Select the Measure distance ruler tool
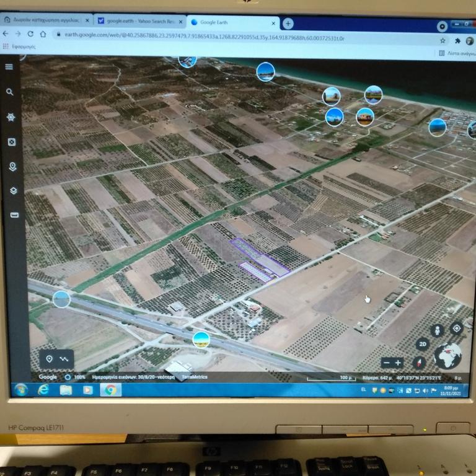Viewport: 476px width, 476px height. coord(14,215)
